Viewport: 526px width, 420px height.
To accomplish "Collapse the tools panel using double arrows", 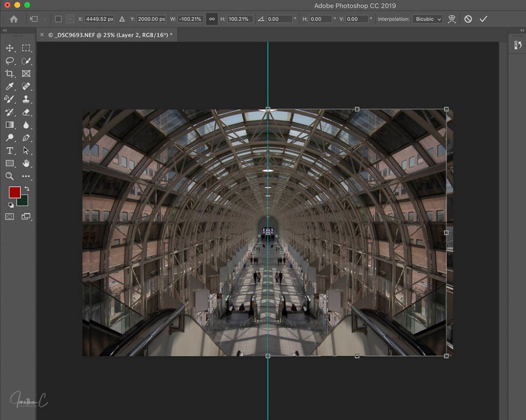I will (x=6, y=30).
